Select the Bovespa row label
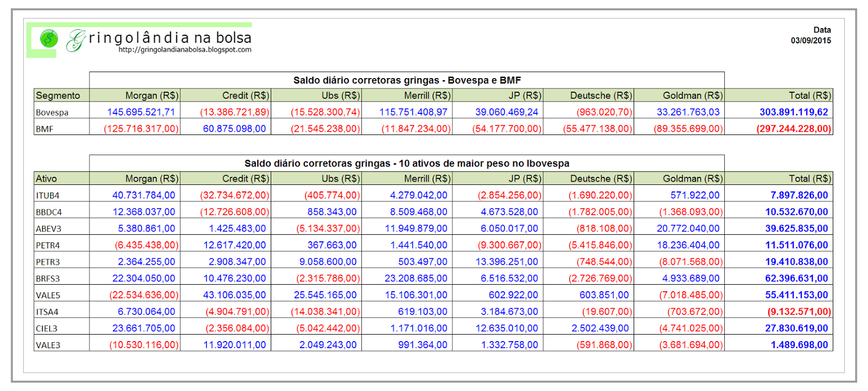Viewport: 868px width, 391px height. (x=52, y=112)
